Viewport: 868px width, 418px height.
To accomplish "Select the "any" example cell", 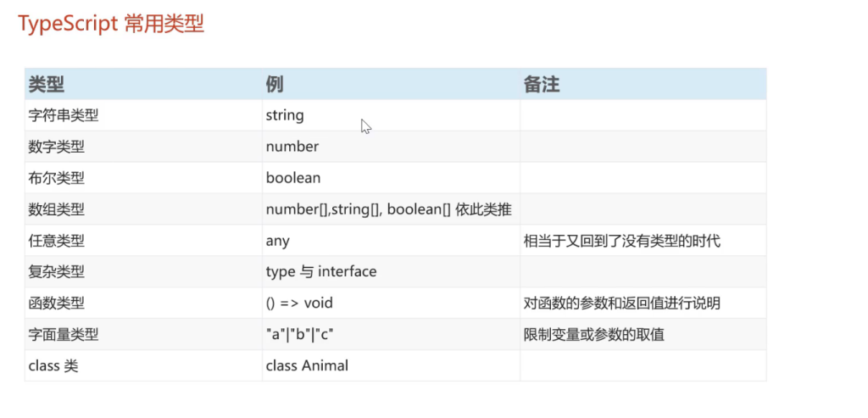I will coord(278,241).
